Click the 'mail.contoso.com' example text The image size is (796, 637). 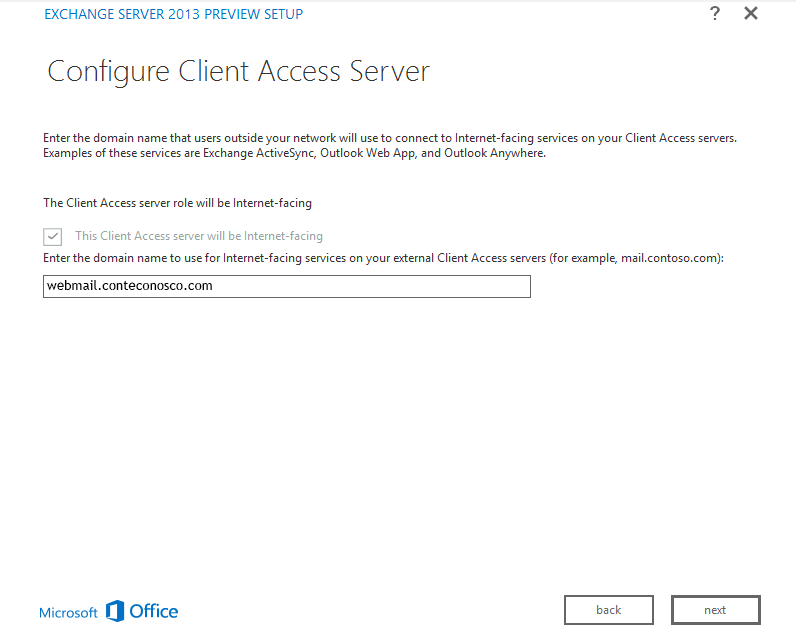669,258
